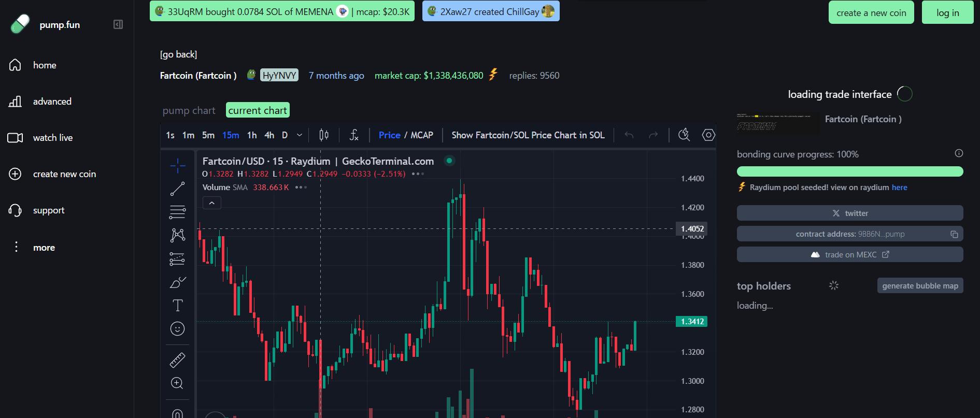Viewport: 980px width, 418px height.
Task: Open the indicators fx menu
Action: tap(354, 135)
